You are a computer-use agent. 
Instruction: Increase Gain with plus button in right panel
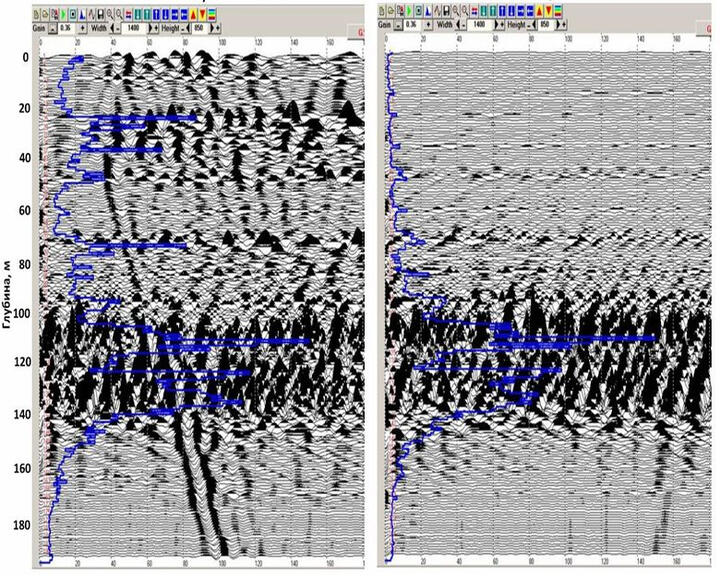coord(428,24)
